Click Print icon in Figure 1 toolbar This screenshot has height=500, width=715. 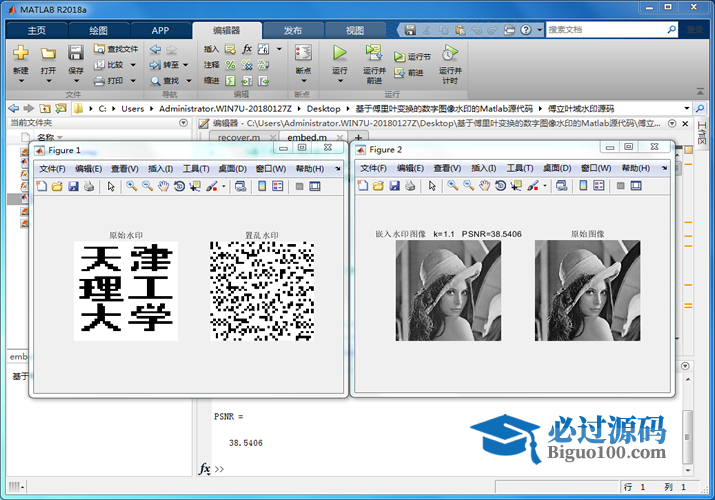(89, 186)
